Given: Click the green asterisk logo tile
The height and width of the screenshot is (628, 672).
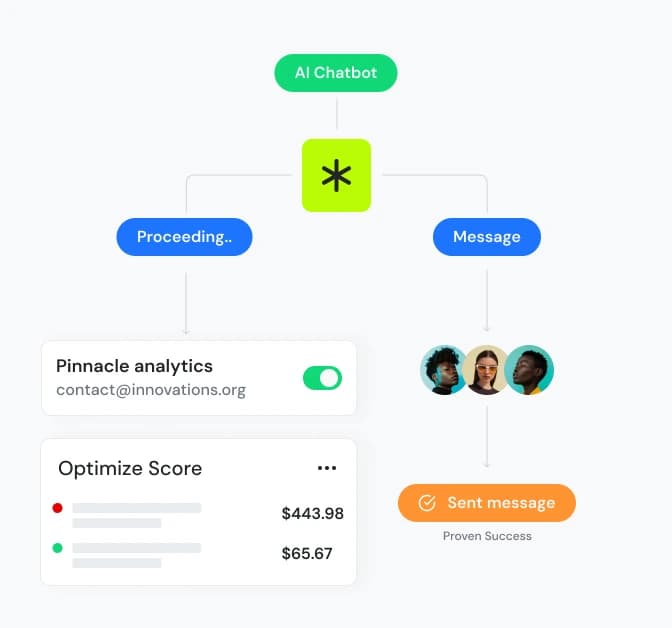Looking at the screenshot, I should [336, 175].
